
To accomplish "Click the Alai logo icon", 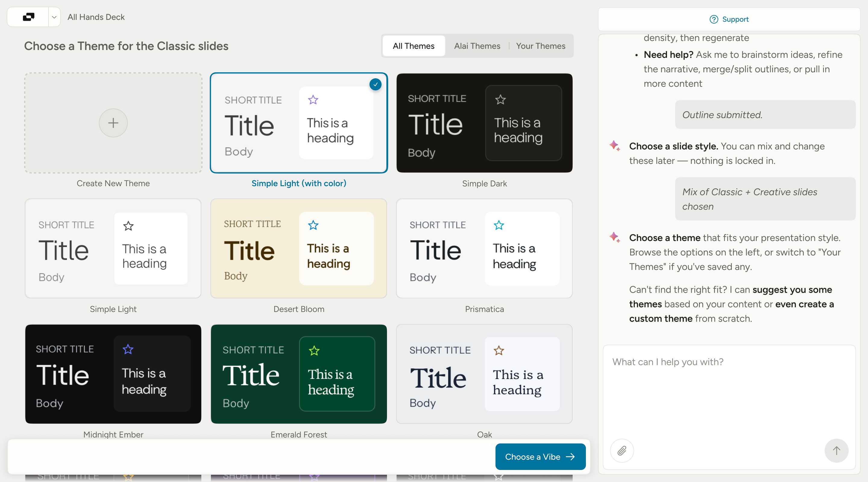I will tap(29, 17).
